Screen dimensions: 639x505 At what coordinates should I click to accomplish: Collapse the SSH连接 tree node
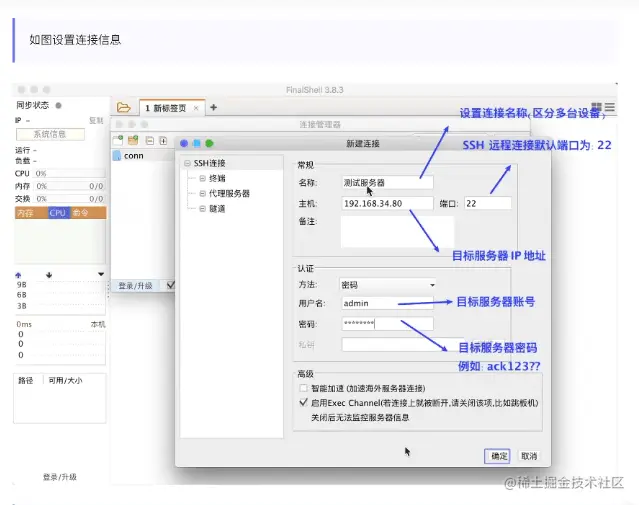pos(187,163)
